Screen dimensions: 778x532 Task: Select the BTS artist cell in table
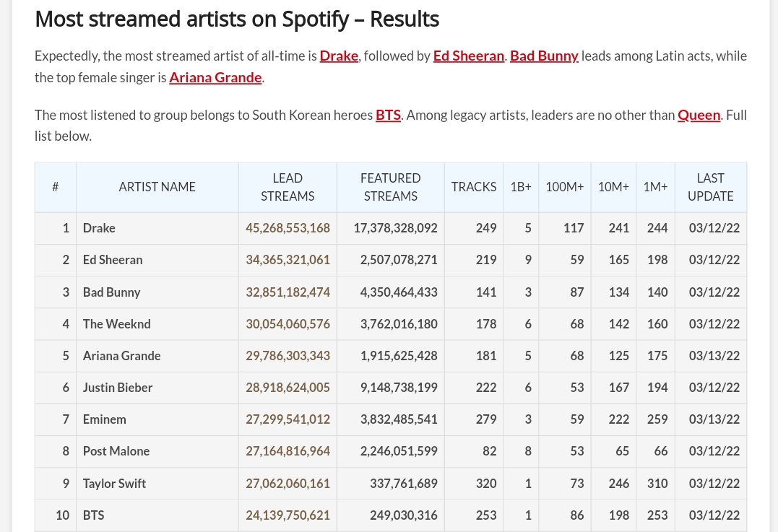157,515
